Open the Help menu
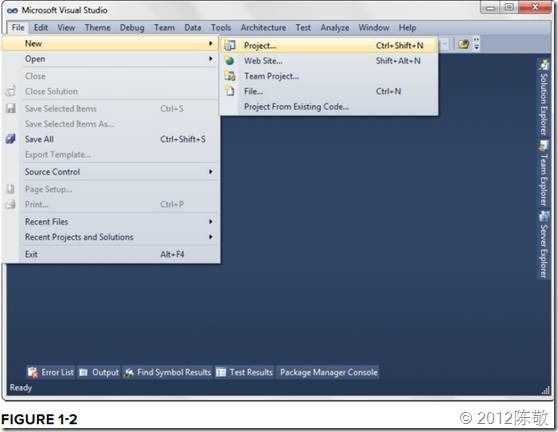Screen dimensions: 558x432 407,27
